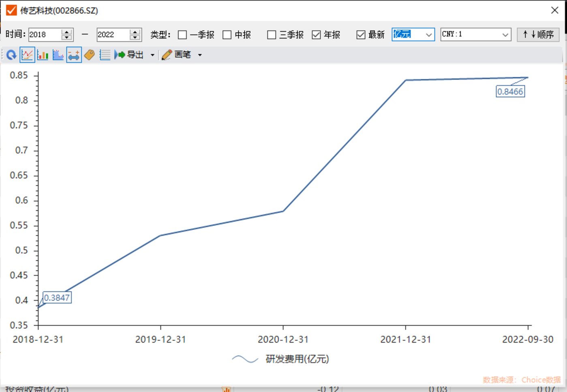The height and width of the screenshot is (392, 567).
Task: Open the 导出 dropdown arrow
Action: pyautogui.click(x=152, y=55)
